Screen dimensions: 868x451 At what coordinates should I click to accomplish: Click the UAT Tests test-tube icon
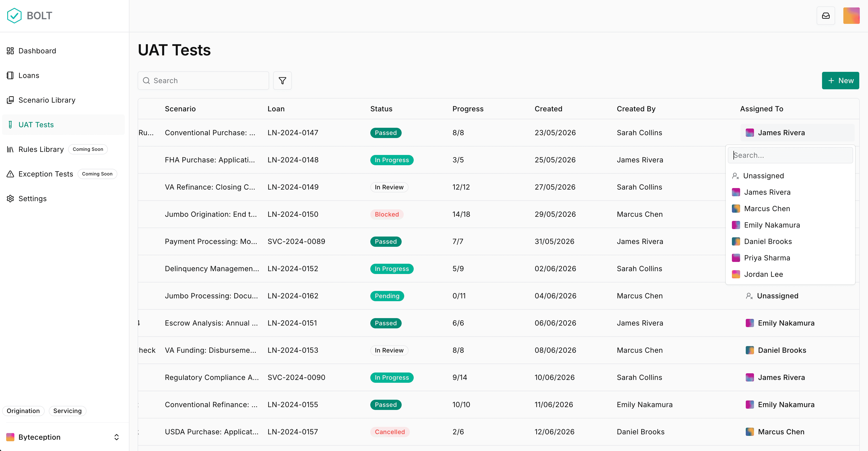pyautogui.click(x=11, y=124)
